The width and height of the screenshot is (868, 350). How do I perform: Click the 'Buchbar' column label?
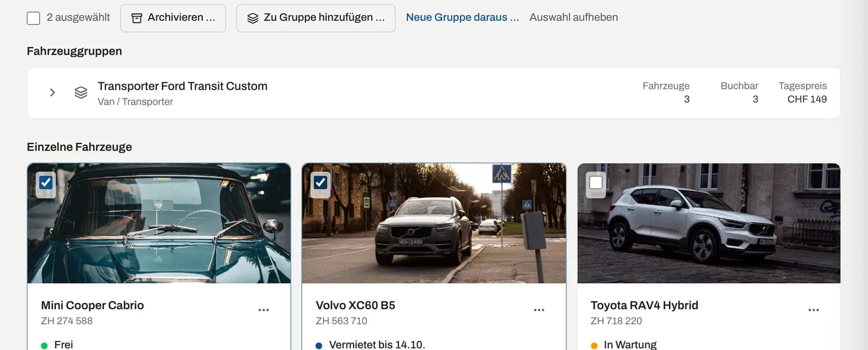[x=739, y=86]
